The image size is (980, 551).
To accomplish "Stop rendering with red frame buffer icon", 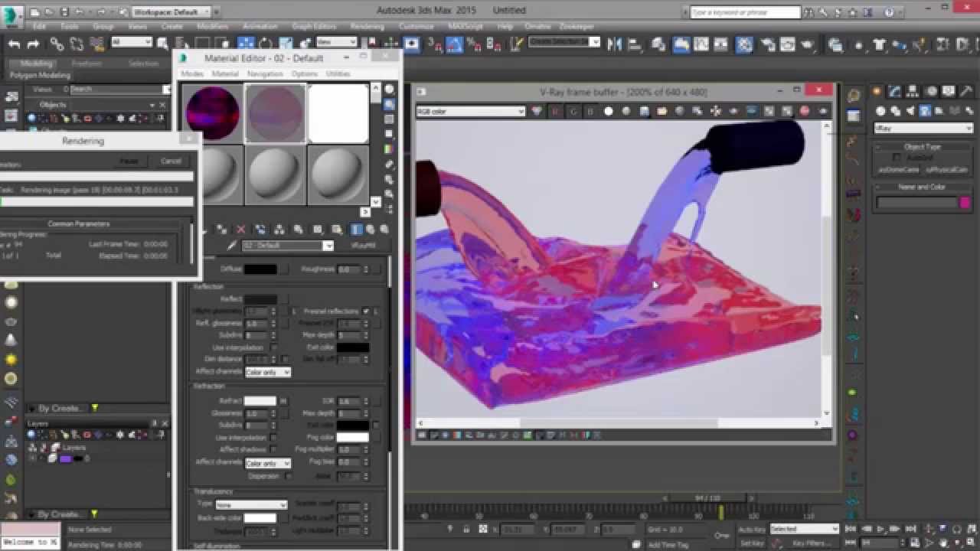I will [x=805, y=111].
